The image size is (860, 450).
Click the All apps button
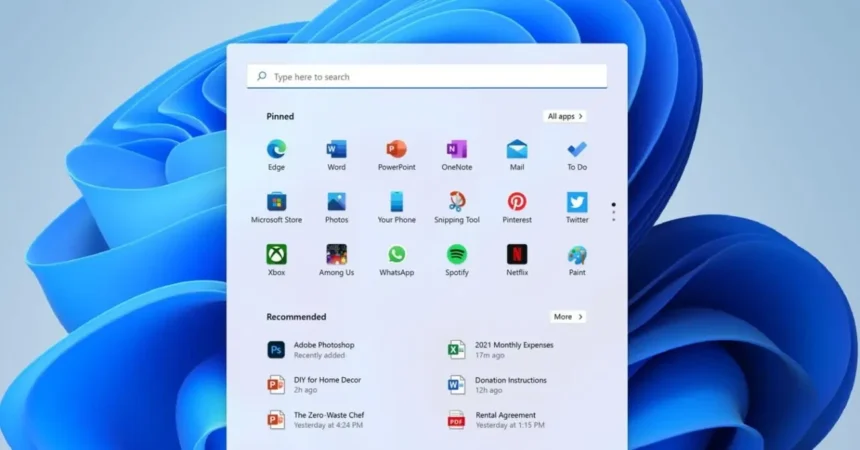click(565, 116)
